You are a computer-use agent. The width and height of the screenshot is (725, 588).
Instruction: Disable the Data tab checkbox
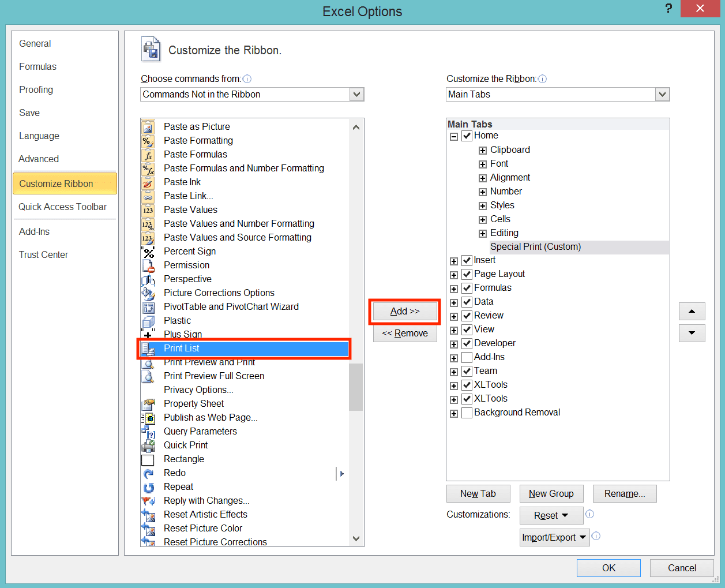pos(467,302)
